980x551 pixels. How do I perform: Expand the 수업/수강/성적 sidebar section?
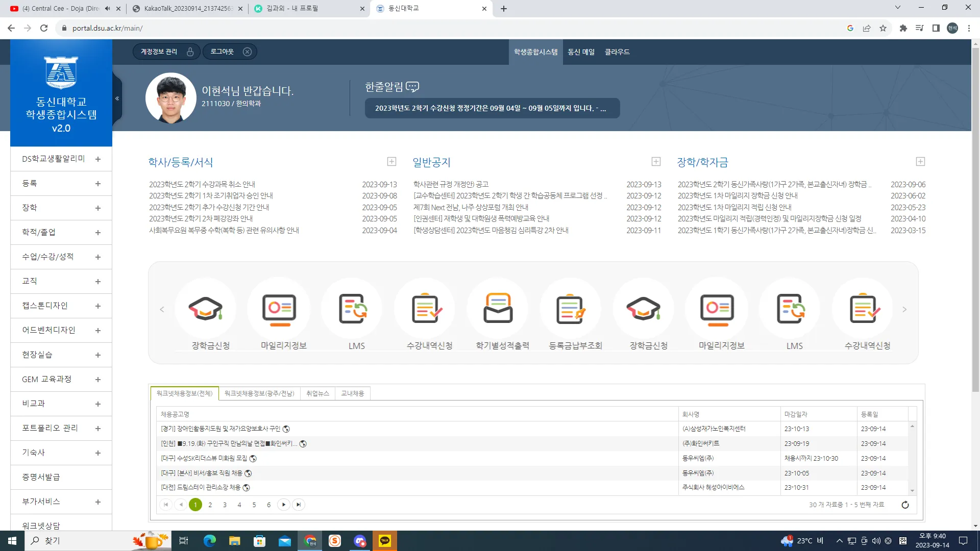point(61,257)
